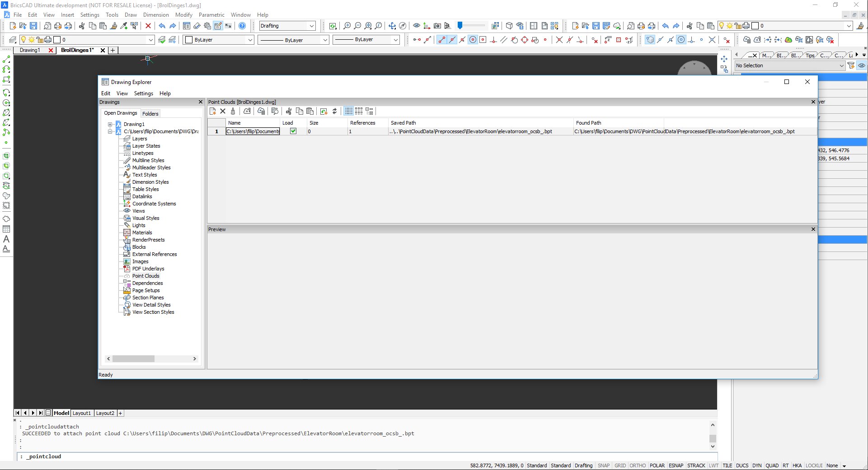The width and height of the screenshot is (868, 470).
Task: Adjust the blue slider in top toolbar
Action: 460,25
